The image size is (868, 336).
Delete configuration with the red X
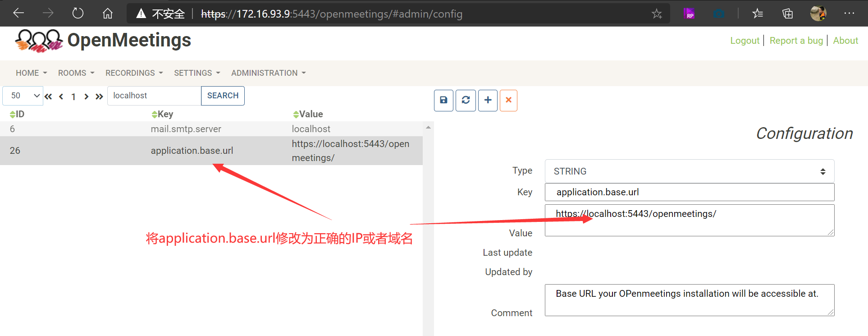click(508, 100)
